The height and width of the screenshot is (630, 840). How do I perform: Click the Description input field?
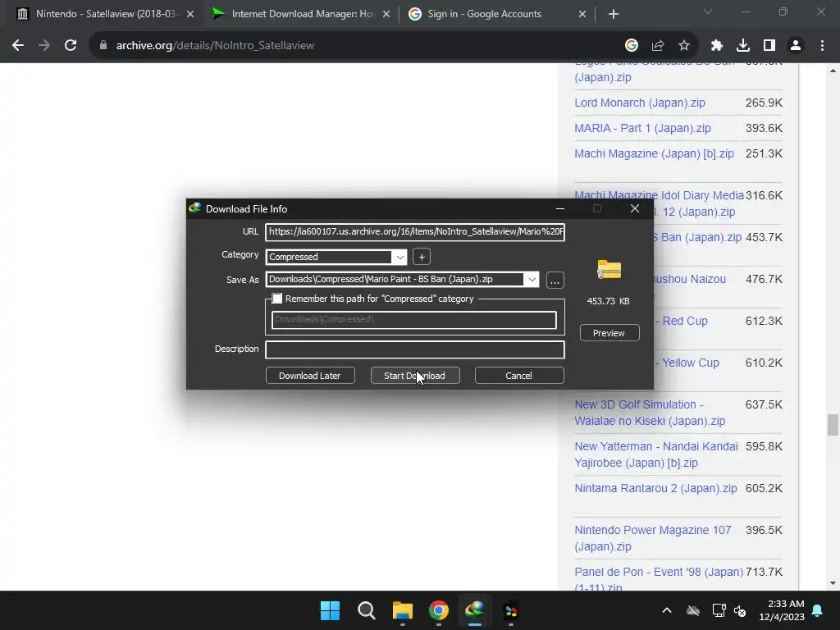(x=415, y=349)
